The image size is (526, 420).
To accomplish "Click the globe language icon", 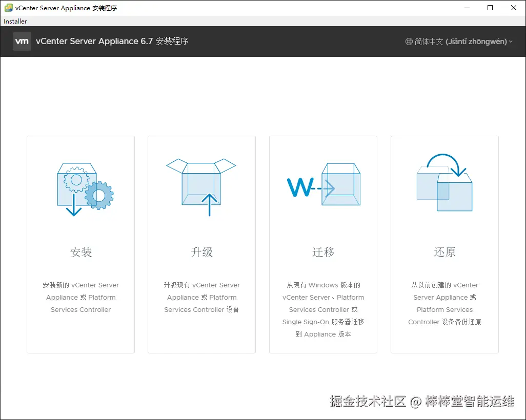I will coord(409,41).
